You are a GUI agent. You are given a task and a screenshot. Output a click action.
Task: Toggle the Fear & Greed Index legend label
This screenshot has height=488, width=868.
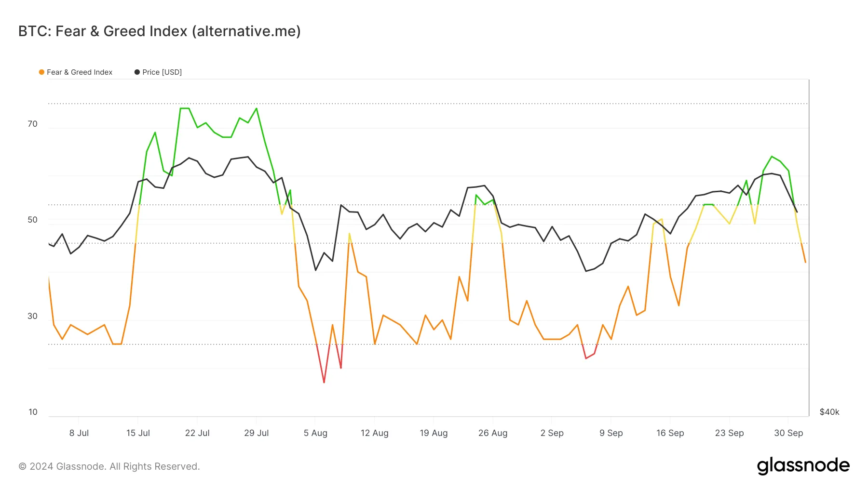(x=80, y=72)
